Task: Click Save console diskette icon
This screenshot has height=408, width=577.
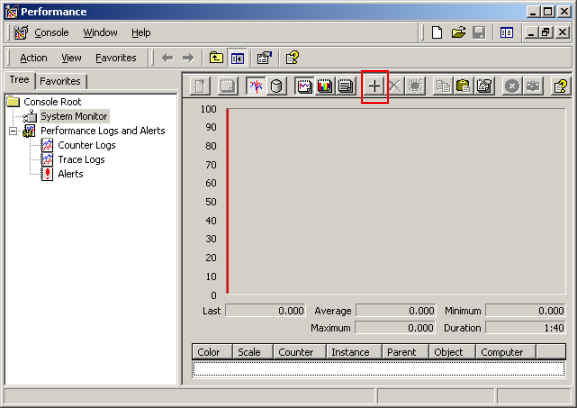Action: coord(479,33)
